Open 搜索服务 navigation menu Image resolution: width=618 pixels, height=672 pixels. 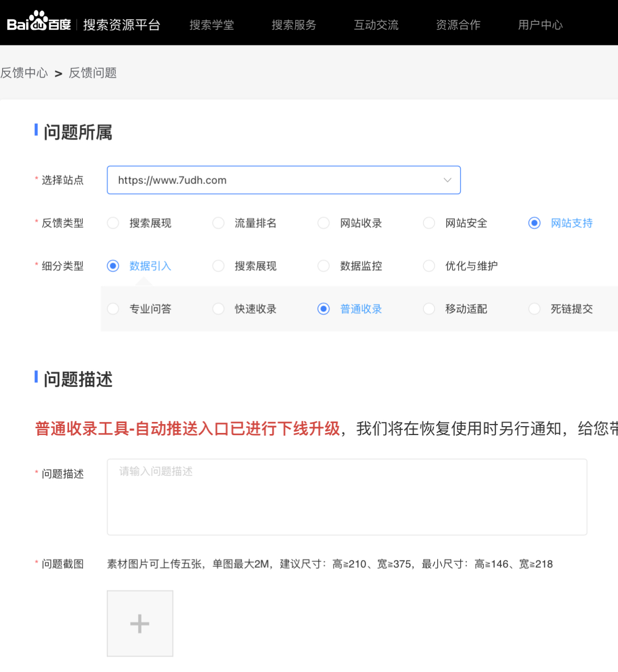click(x=294, y=25)
